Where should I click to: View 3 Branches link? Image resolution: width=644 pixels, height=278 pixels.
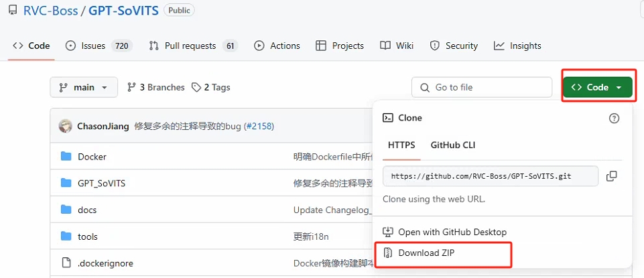156,88
